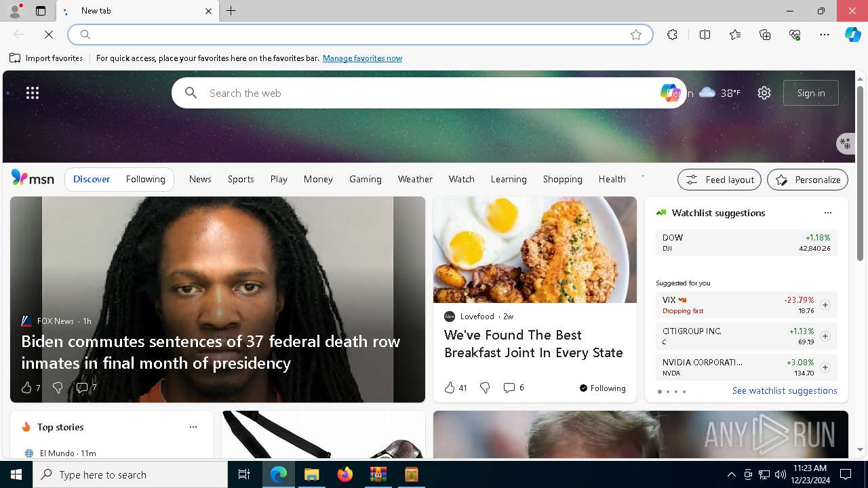
Task: Open the Collections icon
Action: [x=765, y=35]
